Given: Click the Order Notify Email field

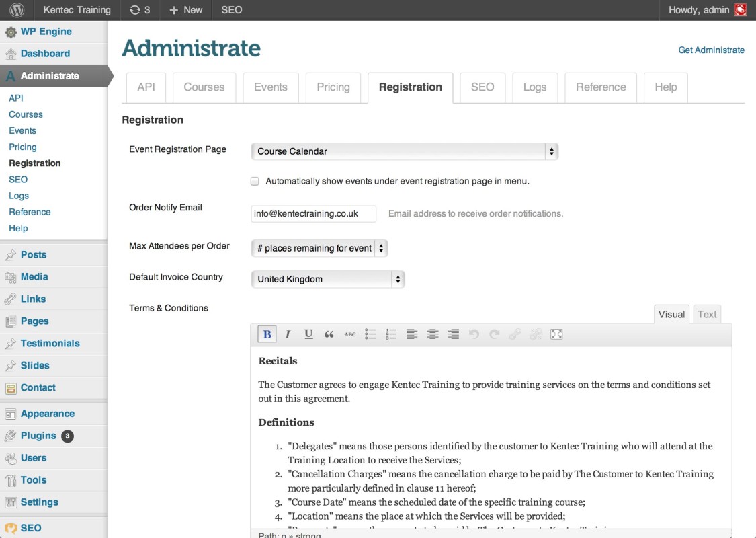Looking at the screenshot, I should coord(313,214).
